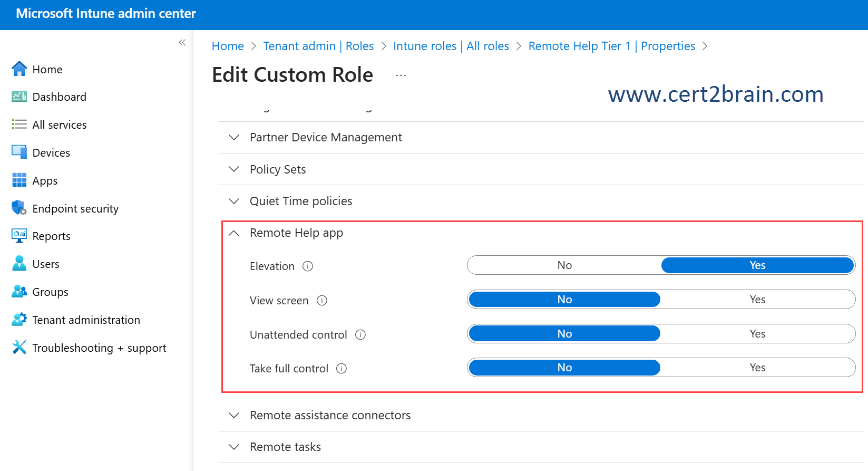Image resolution: width=868 pixels, height=471 pixels.
Task: Click the Partner Device Management label
Action: 326,138
